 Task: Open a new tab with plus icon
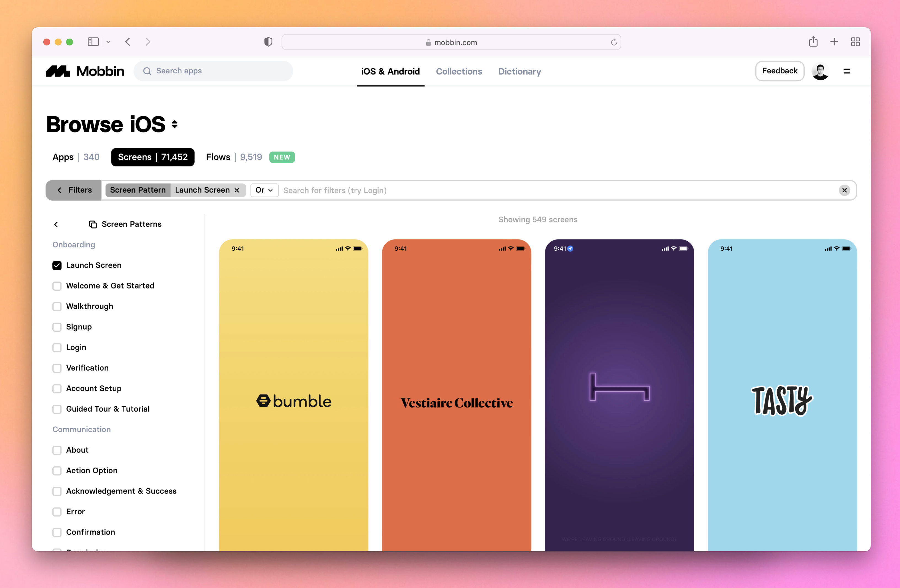(x=834, y=42)
